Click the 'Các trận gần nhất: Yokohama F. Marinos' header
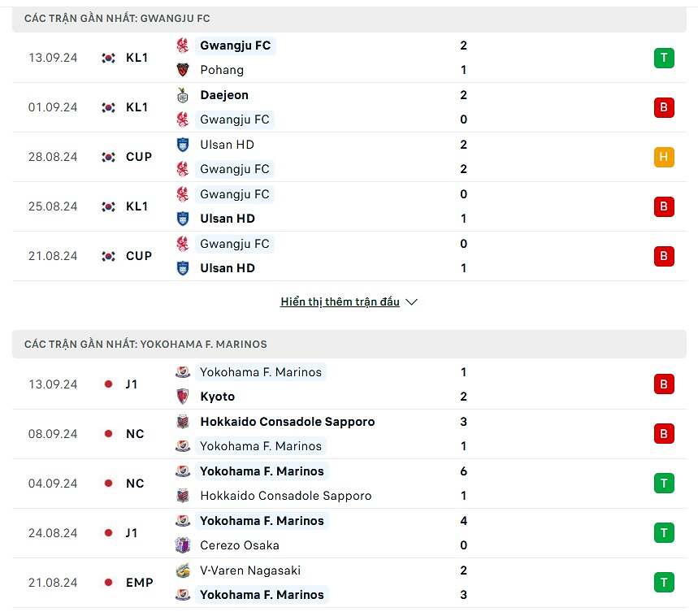 [x=145, y=345]
